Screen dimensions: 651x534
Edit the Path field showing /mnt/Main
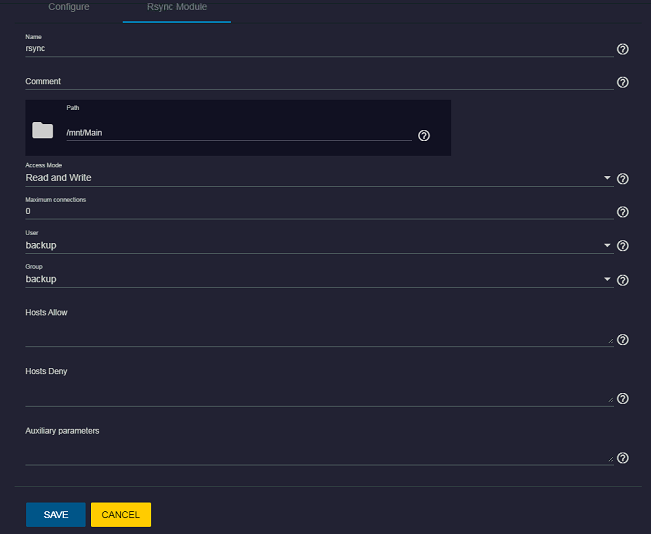coord(239,133)
